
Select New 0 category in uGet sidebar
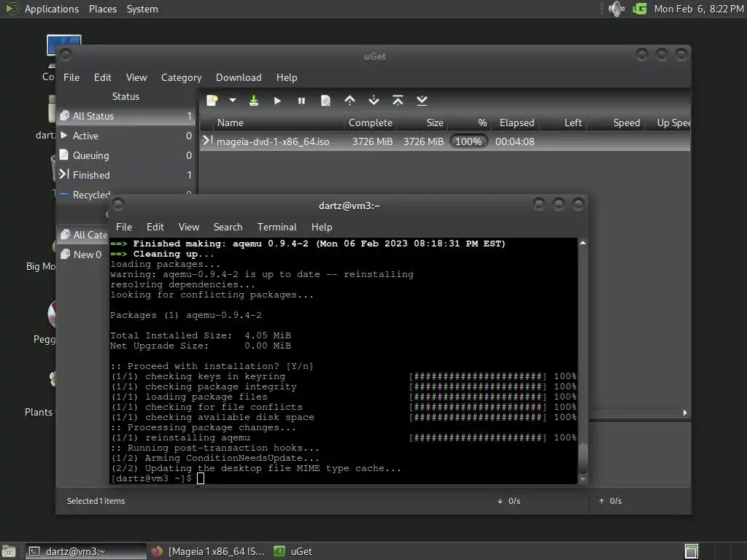point(84,254)
